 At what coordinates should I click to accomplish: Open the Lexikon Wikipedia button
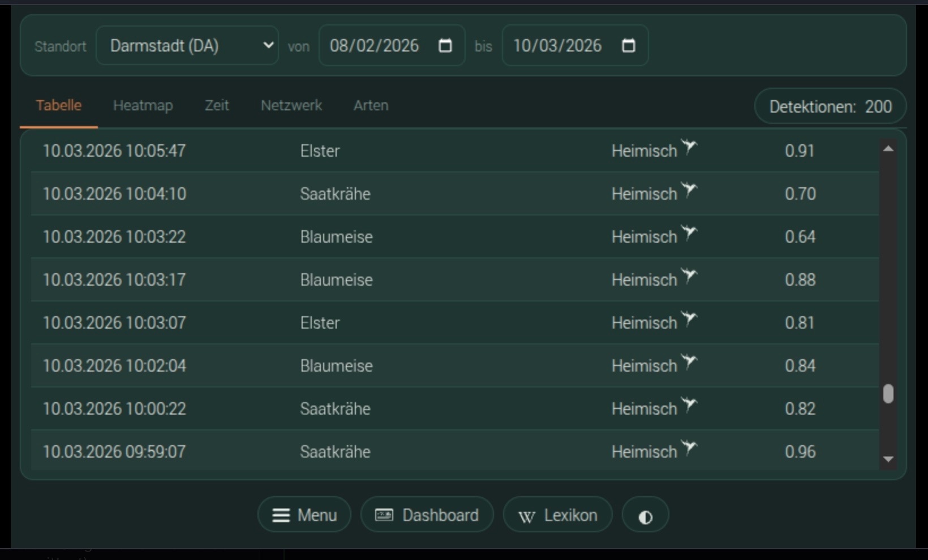pos(557,515)
